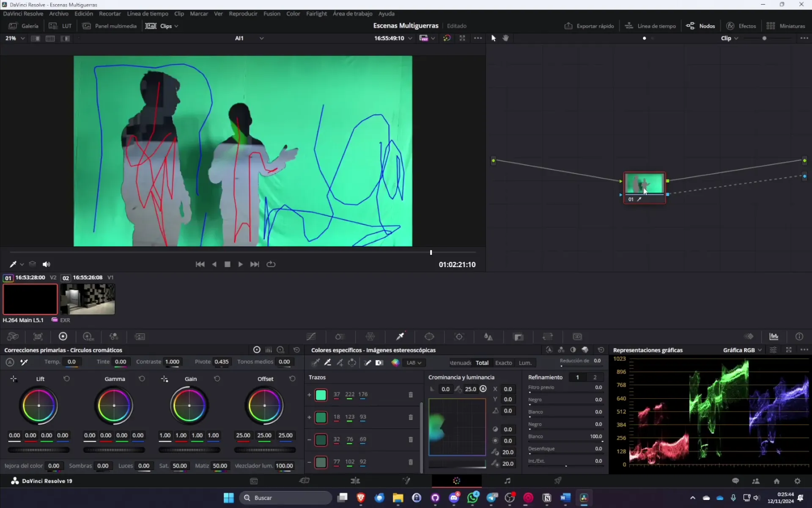Click the hand pan tool in viewer
Viewport: 812px width, 508px height.
pyautogui.click(x=505, y=38)
